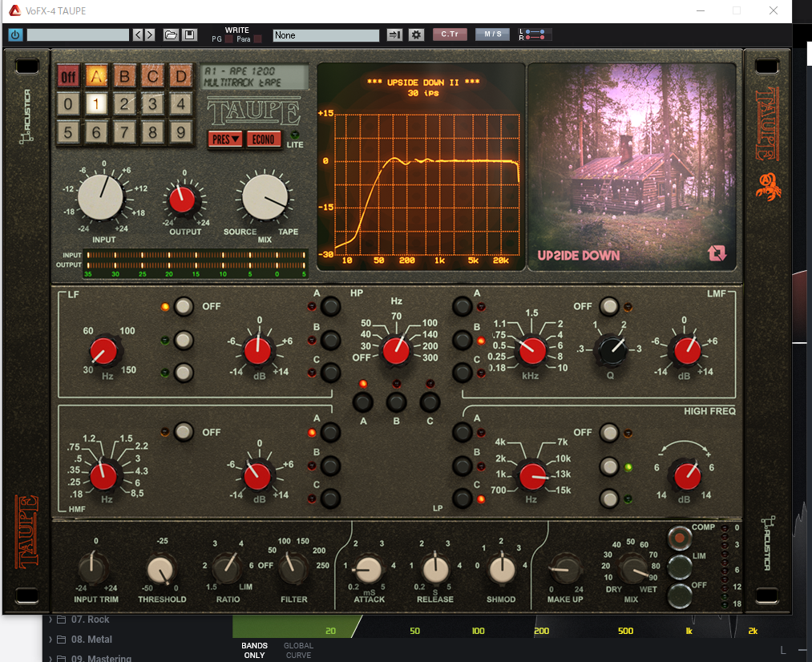Select tape bank A button
Image resolution: width=812 pixels, height=662 pixels.
coord(96,77)
